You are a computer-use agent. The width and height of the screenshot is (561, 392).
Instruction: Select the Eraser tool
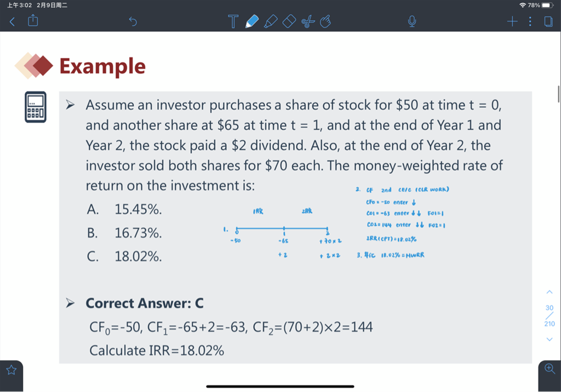tap(289, 21)
